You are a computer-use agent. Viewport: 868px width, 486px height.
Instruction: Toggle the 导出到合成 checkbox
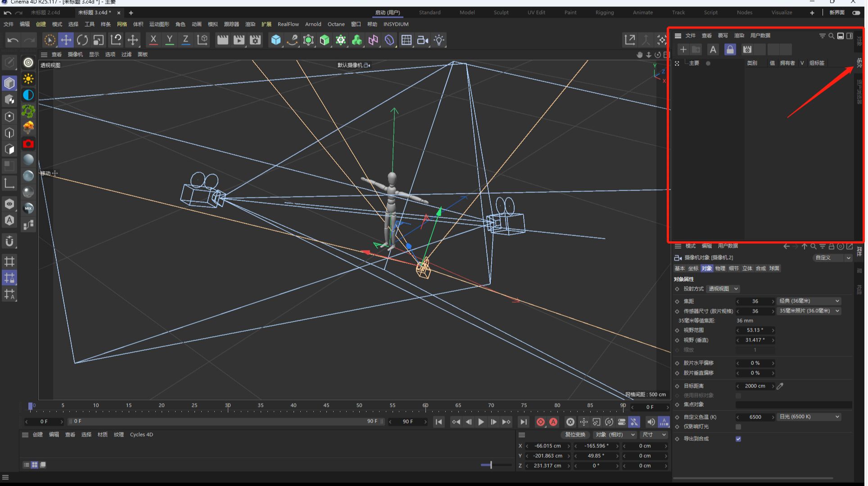coord(738,439)
